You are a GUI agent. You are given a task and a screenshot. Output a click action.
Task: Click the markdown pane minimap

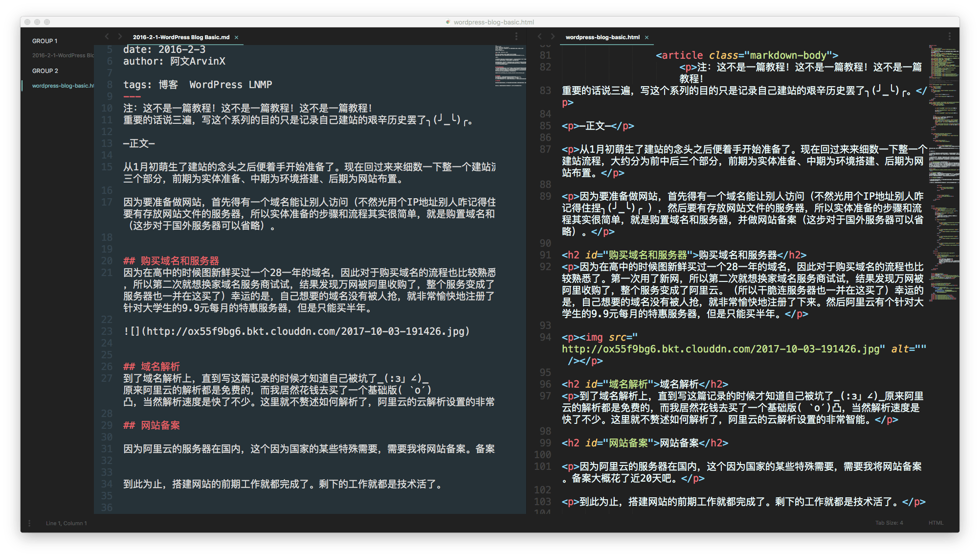coord(510,66)
